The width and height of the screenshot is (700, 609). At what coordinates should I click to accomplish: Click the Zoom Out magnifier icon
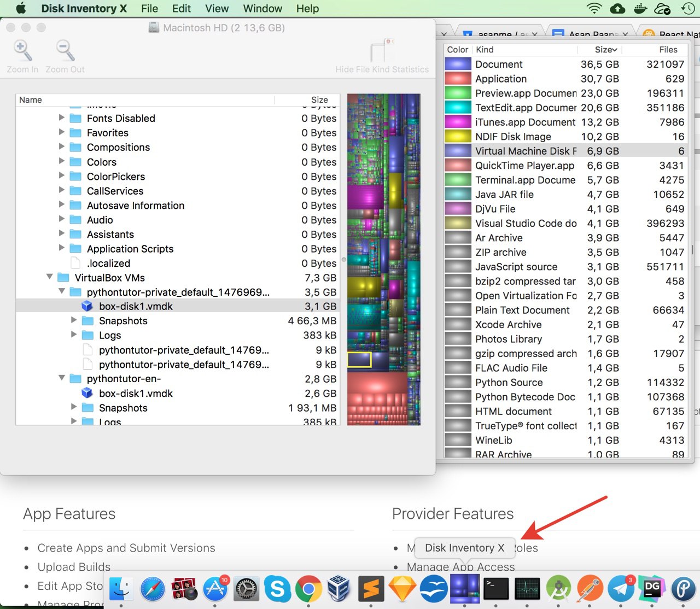[x=65, y=51]
